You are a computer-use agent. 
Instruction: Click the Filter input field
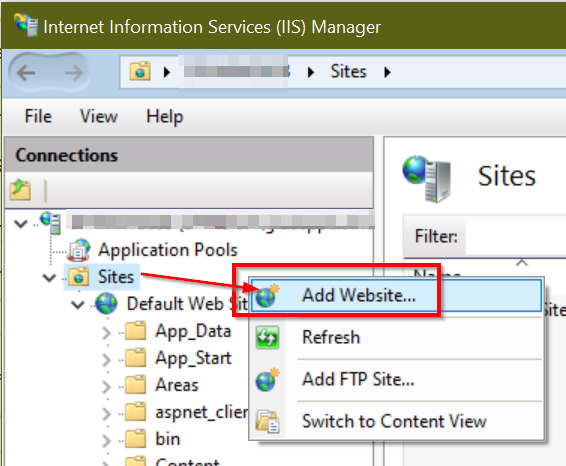515,237
